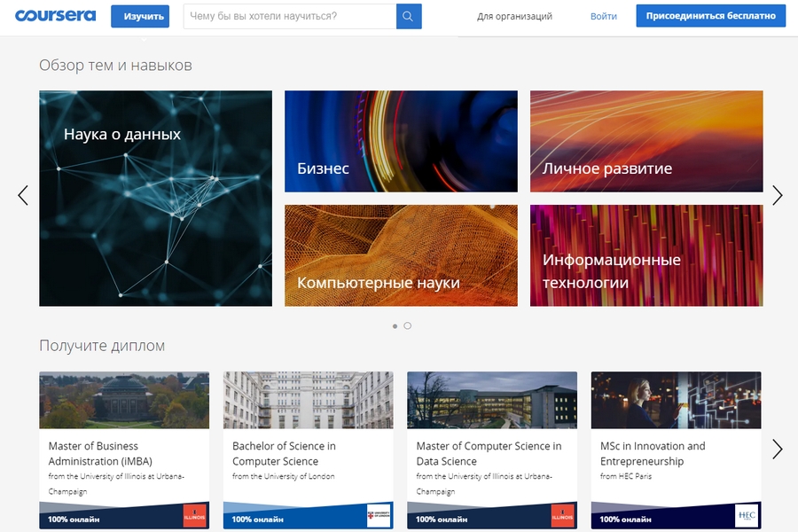The image size is (798, 532).
Task: Click University of London logo badge
Action: 379,516
